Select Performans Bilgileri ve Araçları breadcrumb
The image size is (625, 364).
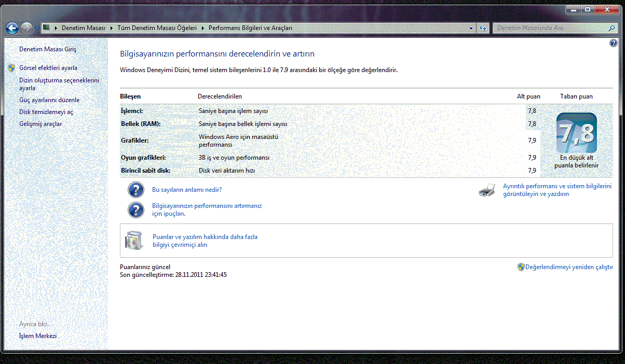click(250, 28)
